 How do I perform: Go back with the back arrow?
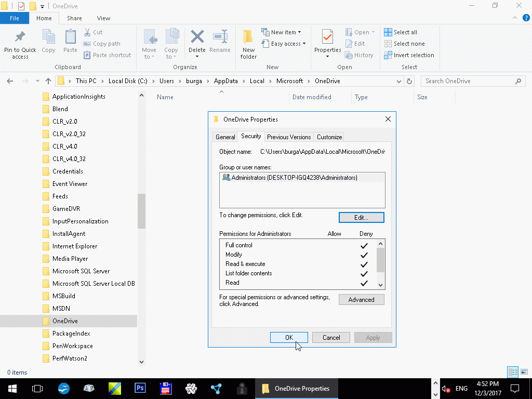pyautogui.click(x=10, y=81)
